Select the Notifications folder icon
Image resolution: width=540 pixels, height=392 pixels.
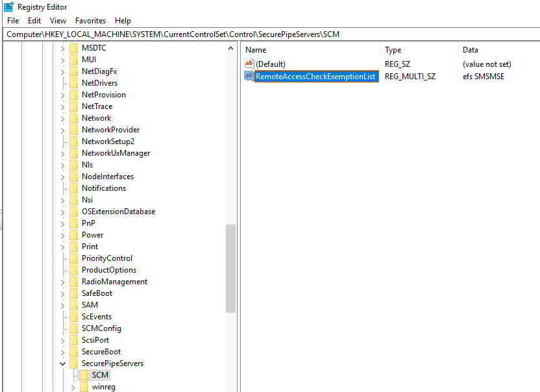pyautogui.click(x=73, y=188)
